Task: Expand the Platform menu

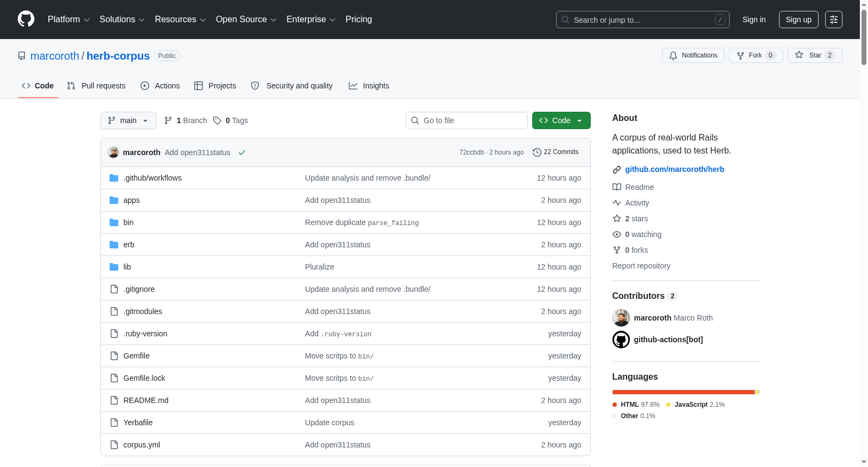Action: pos(68,20)
